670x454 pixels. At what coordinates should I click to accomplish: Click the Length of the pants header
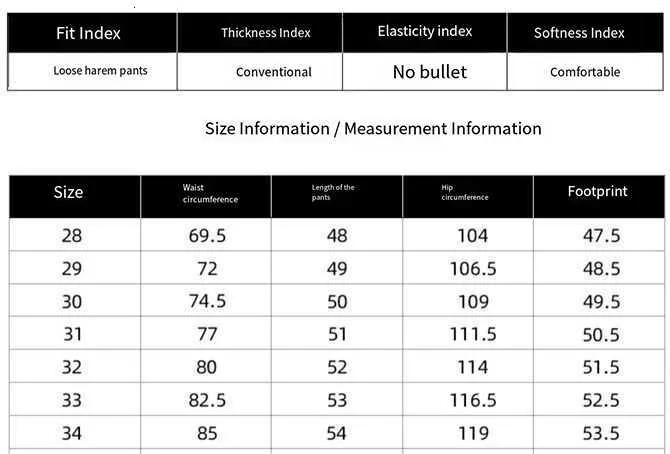[333, 193]
